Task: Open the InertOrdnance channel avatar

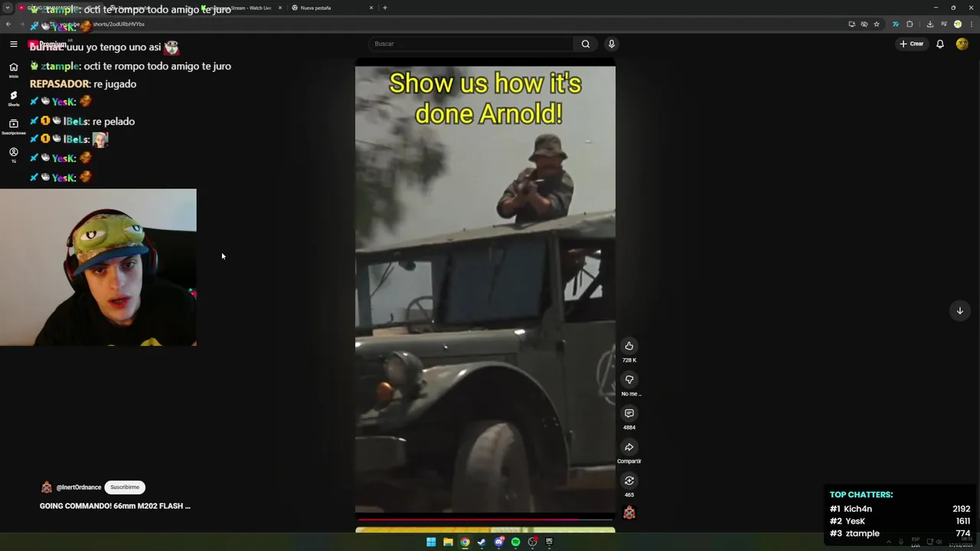Action: 47,487
